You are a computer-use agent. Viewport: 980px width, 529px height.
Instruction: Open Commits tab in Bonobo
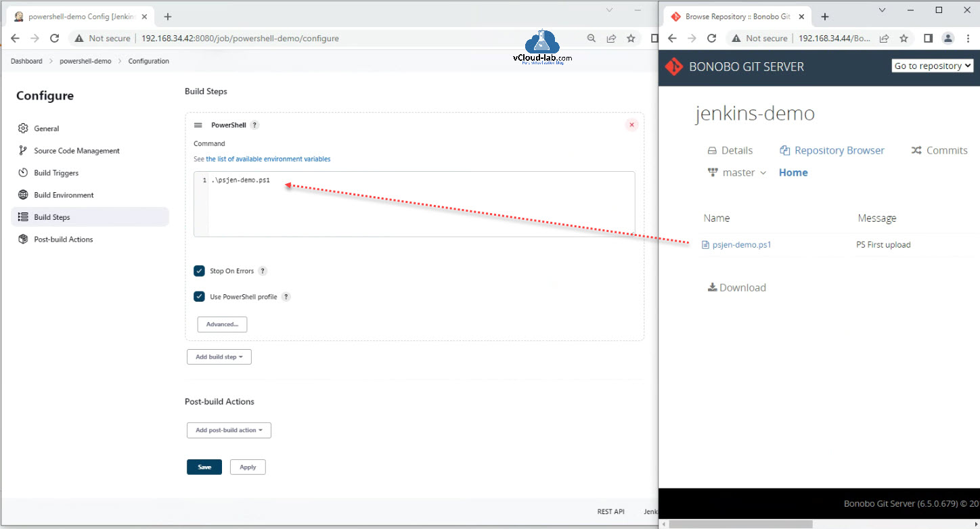click(939, 150)
